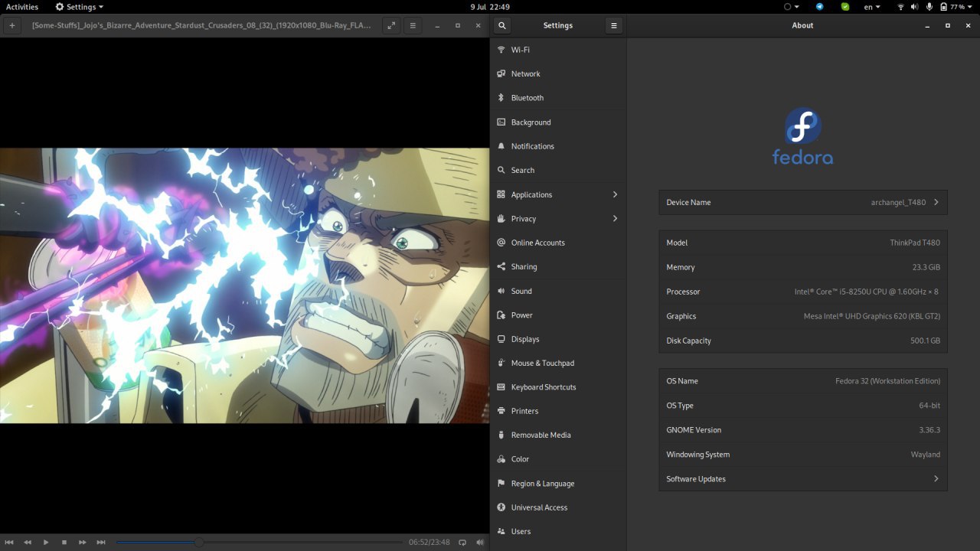Start playing the paused video
This screenshot has width=980, height=551.
[46, 543]
